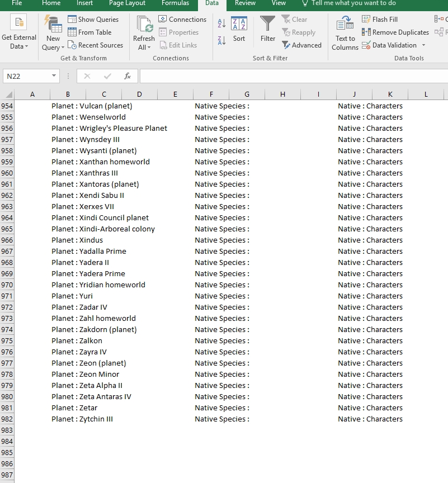448x483 pixels.
Task: Sort Z to A descending
Action: [222, 40]
